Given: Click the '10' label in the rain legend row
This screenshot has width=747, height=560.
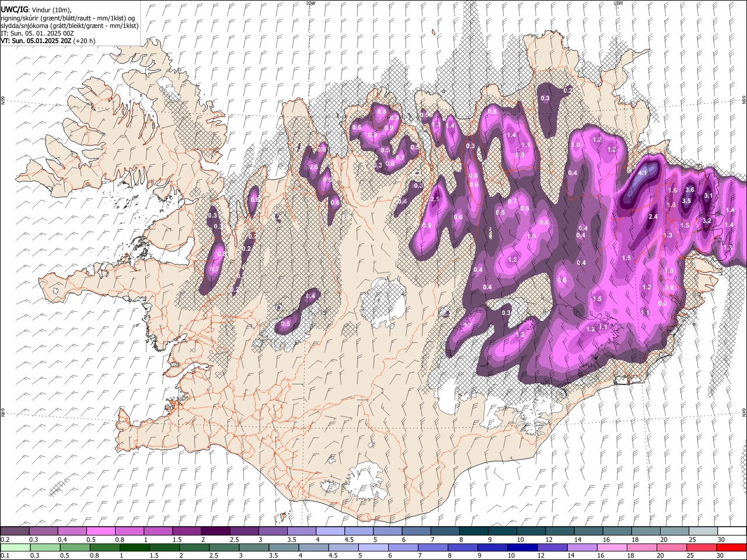Looking at the screenshot, I should point(512,555).
